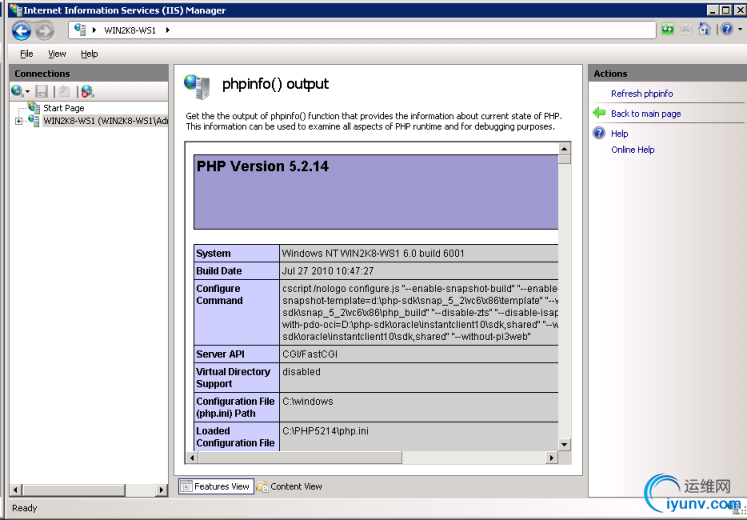Click Windows NT WIN2K8-WS1 system value
The image size is (747, 520).
pos(373,253)
